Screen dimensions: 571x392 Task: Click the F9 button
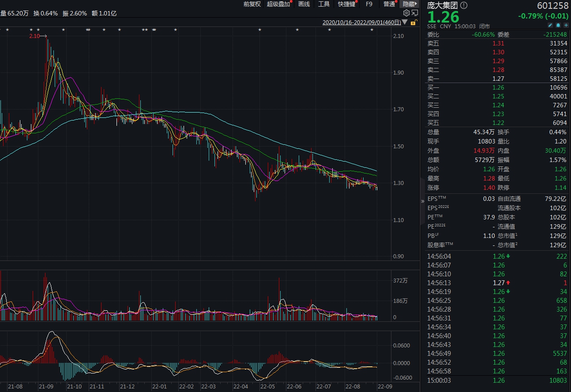(369, 4)
